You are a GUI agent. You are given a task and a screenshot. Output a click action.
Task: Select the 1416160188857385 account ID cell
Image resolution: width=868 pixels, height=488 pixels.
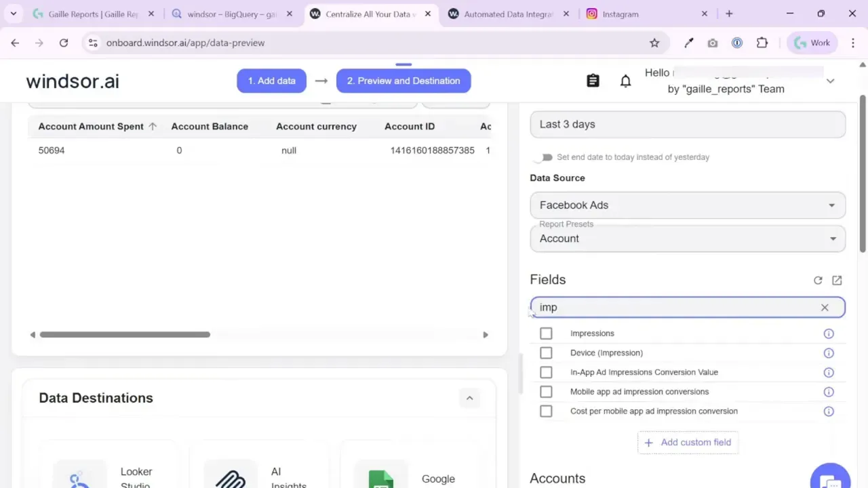coord(432,150)
